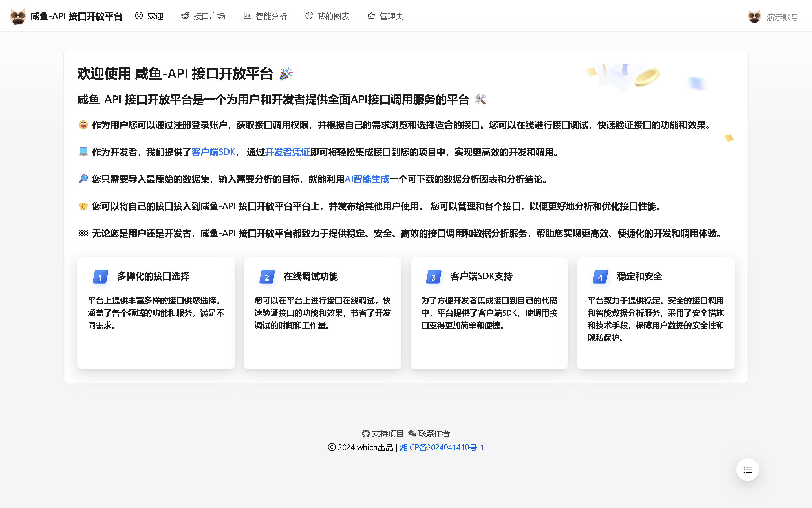This screenshot has width=812, height=508.
Task: Click the copyright text 2024 which出品
Action: [x=365, y=447]
